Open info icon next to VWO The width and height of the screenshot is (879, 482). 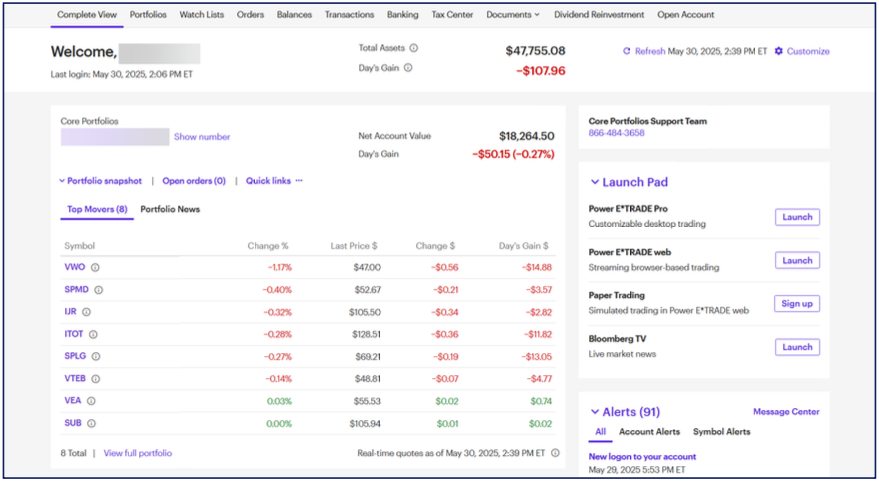95,267
